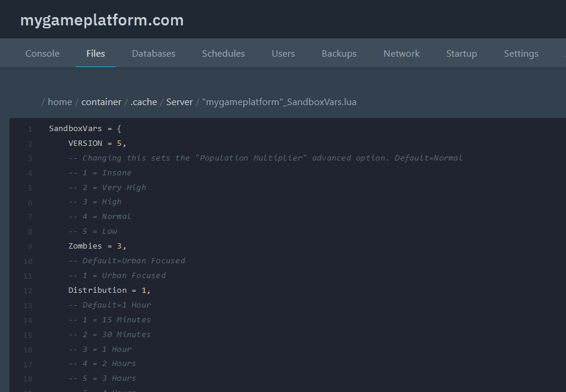Viewport: 566px width, 392px height.
Task: Open the Schedules tab
Action: click(223, 53)
